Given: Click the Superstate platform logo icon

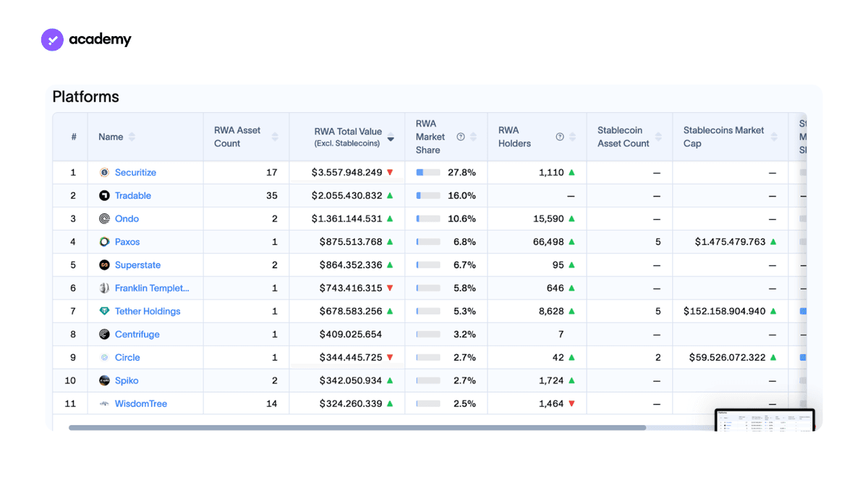Looking at the screenshot, I should click(104, 265).
